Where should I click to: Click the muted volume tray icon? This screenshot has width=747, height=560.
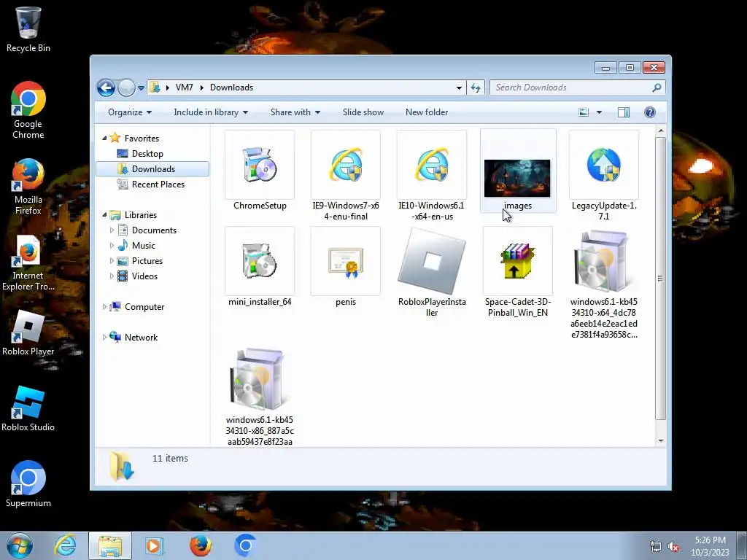pos(673,547)
